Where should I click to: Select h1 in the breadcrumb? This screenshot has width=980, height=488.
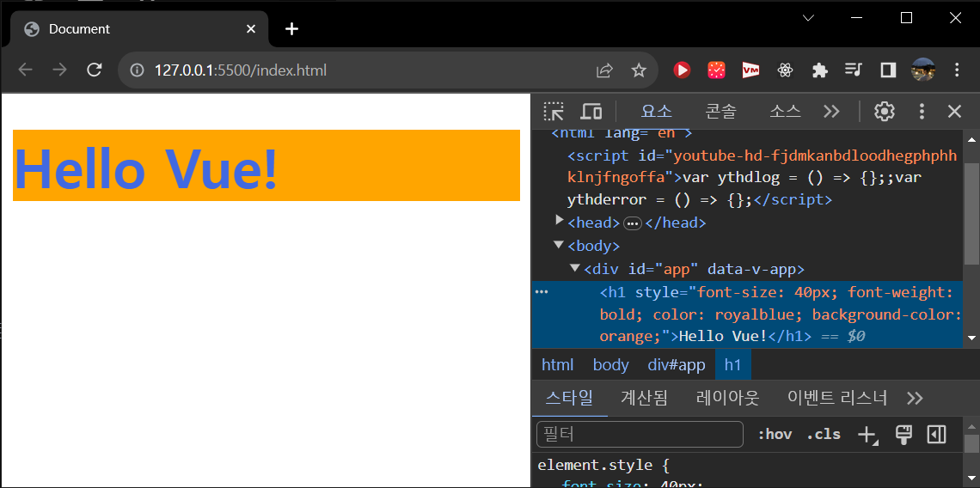(x=732, y=365)
